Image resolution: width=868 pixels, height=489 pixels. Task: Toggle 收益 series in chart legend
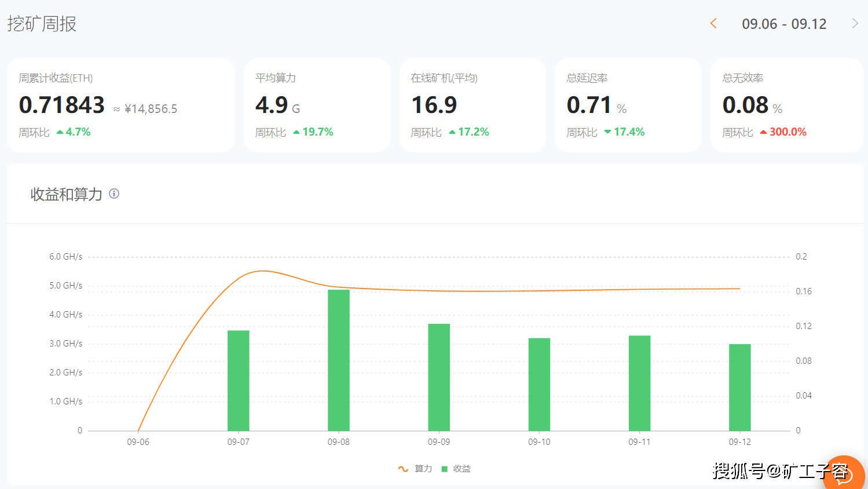[x=456, y=469]
